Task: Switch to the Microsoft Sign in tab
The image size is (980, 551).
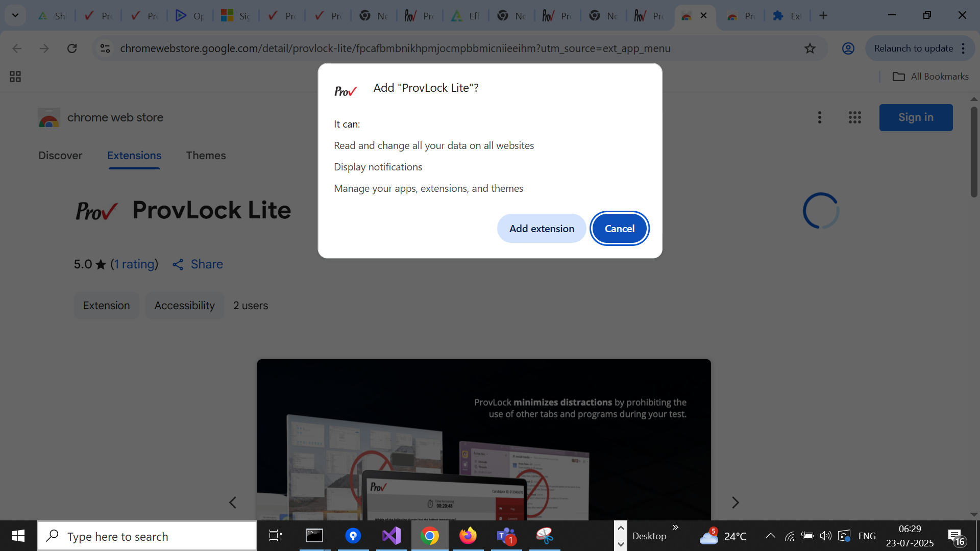Action: [x=236, y=16]
